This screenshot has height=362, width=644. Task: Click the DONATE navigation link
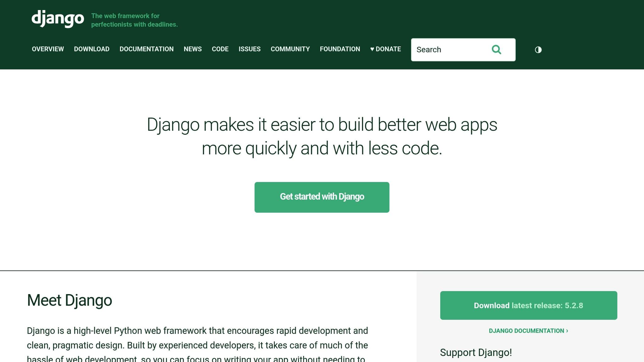388,49
